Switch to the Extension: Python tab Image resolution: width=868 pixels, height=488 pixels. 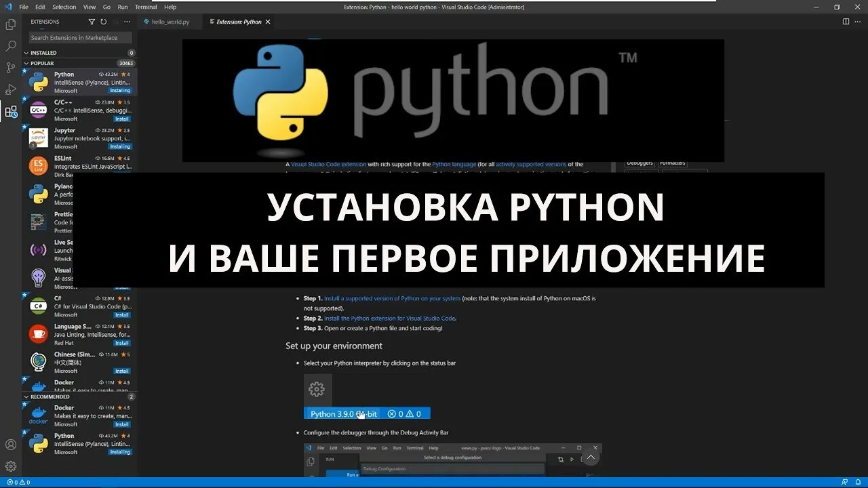(x=239, y=22)
